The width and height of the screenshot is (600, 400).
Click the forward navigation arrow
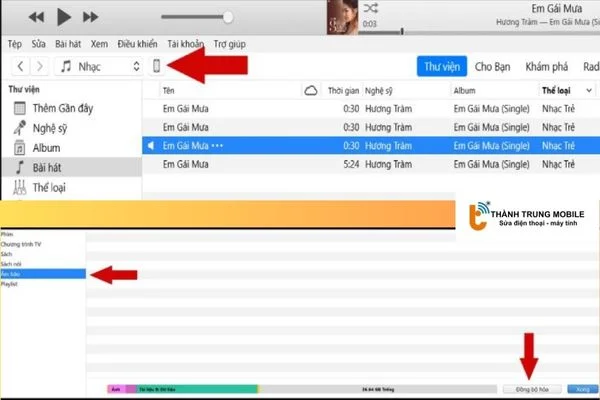coord(39,66)
